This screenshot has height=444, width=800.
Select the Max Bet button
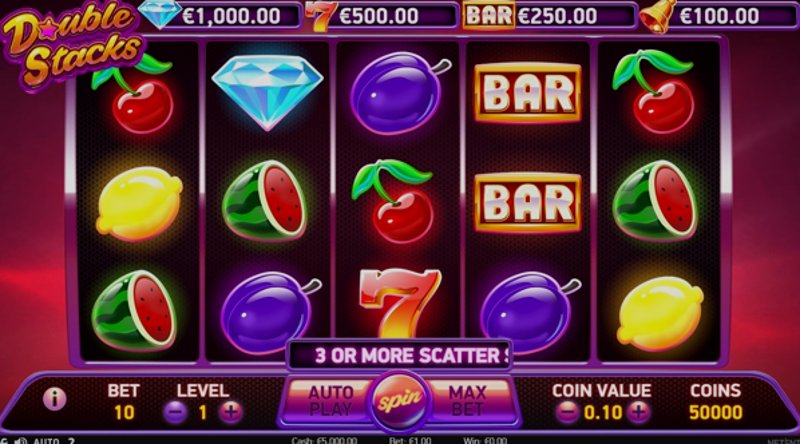pyautogui.click(x=467, y=401)
